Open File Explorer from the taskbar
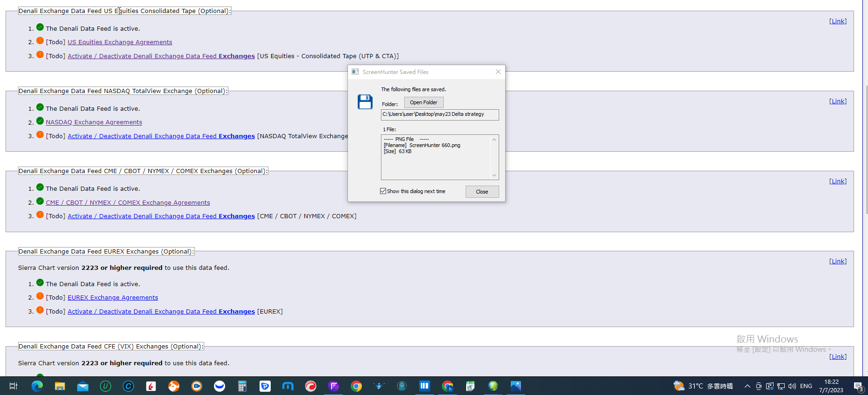The width and height of the screenshot is (868, 395). [x=60, y=386]
